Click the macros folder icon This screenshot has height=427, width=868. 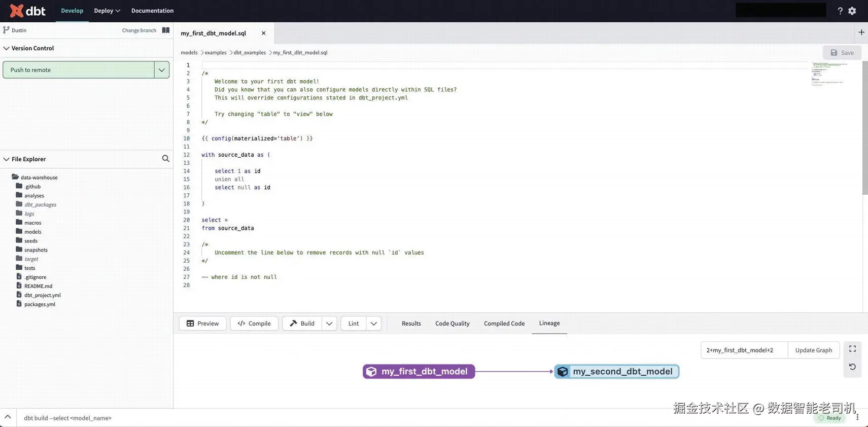coord(19,222)
